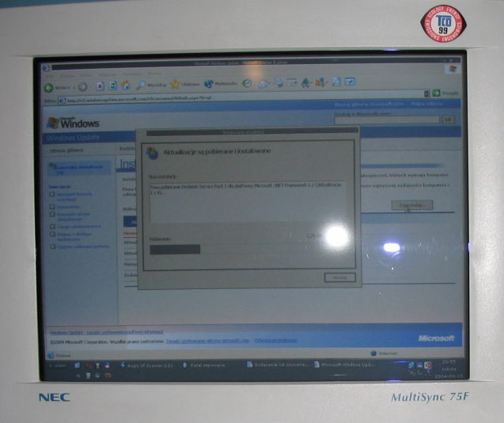Switch to Panel sterowania taskbar item

[204, 365]
